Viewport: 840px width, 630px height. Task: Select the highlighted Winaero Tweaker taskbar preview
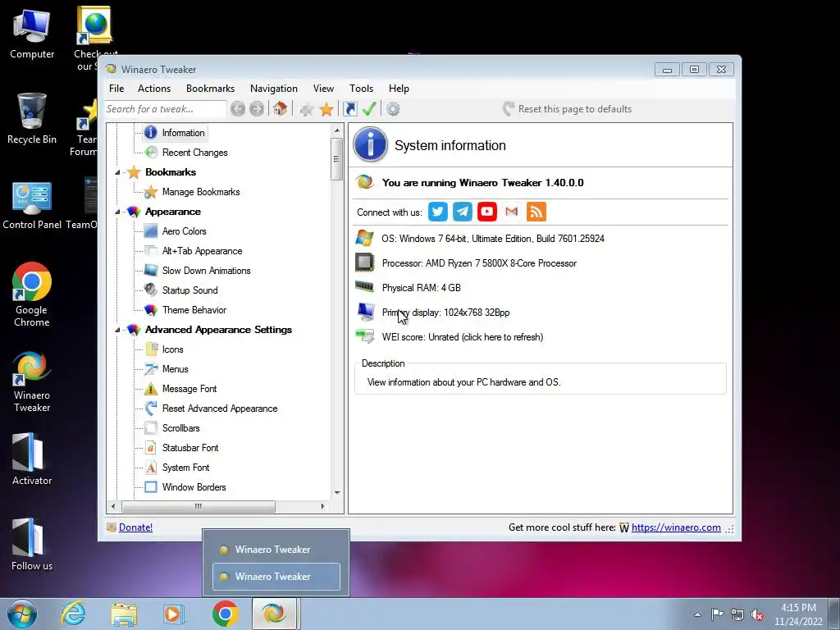point(276,577)
